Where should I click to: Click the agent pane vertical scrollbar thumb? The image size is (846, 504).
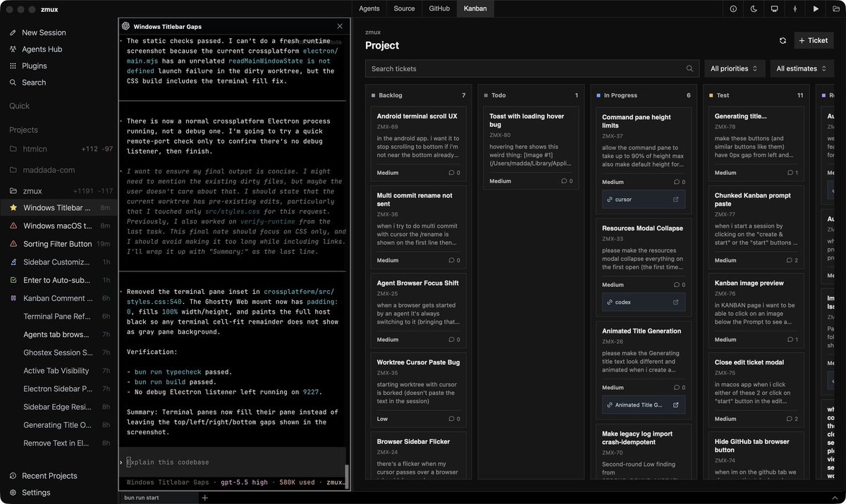(346, 477)
